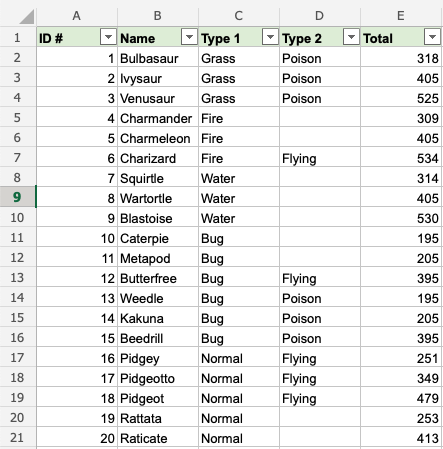Image resolution: width=443 pixels, height=449 pixels.
Task: Select the Butterfree Flying type cell
Action: click(x=320, y=278)
